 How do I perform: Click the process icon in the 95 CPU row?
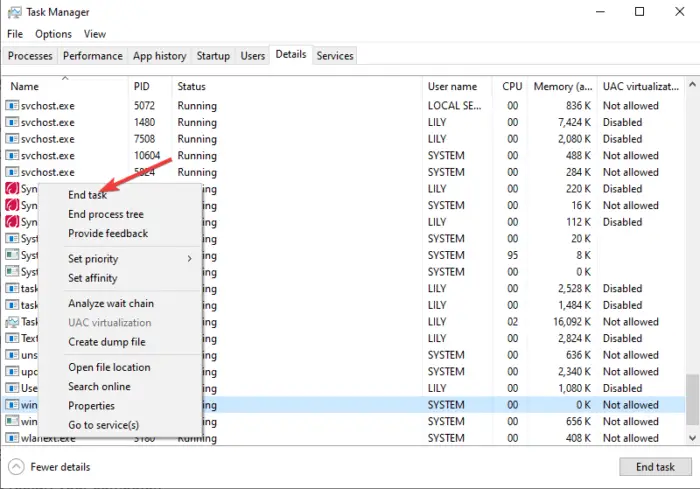pyautogui.click(x=12, y=255)
